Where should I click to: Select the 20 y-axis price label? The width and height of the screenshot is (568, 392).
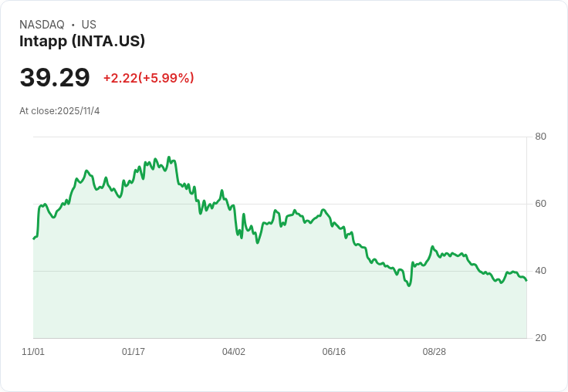point(541,338)
